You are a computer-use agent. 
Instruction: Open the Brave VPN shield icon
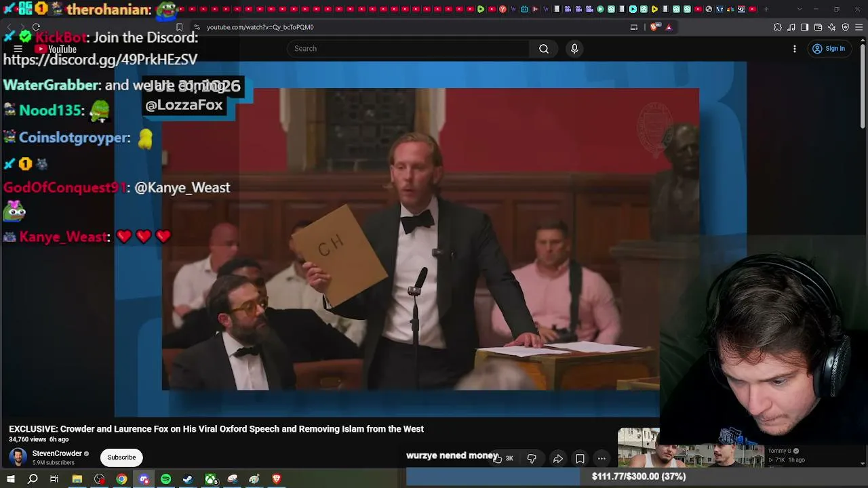(x=846, y=27)
